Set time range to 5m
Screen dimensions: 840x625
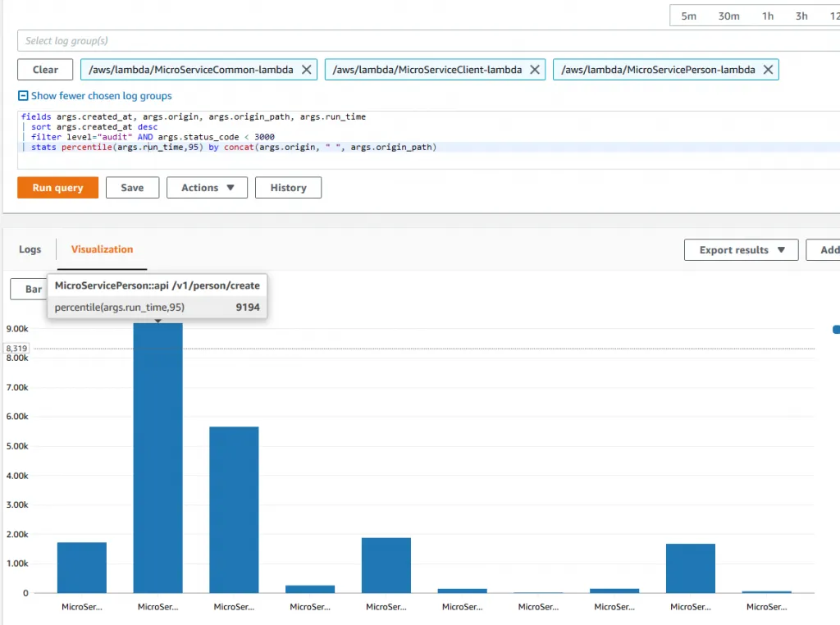[689, 16]
